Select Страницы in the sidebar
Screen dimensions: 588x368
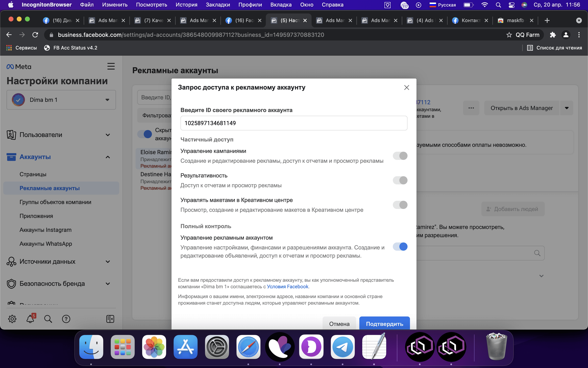coord(33,174)
